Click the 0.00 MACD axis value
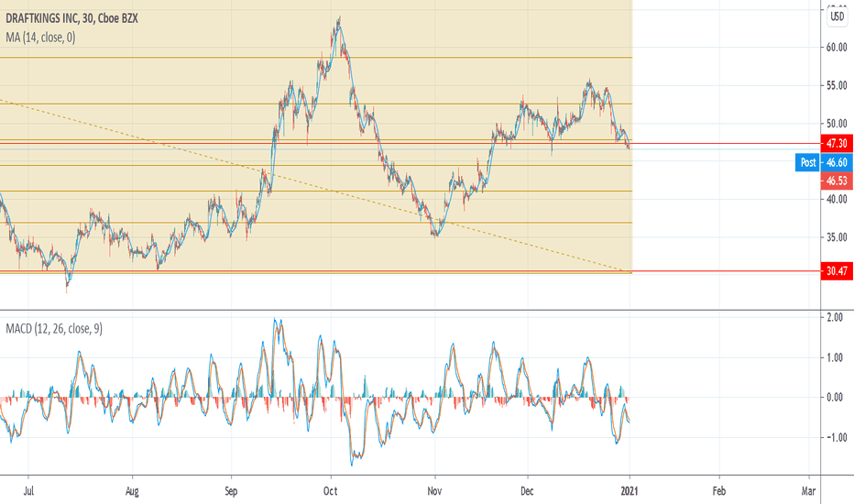 835,397
